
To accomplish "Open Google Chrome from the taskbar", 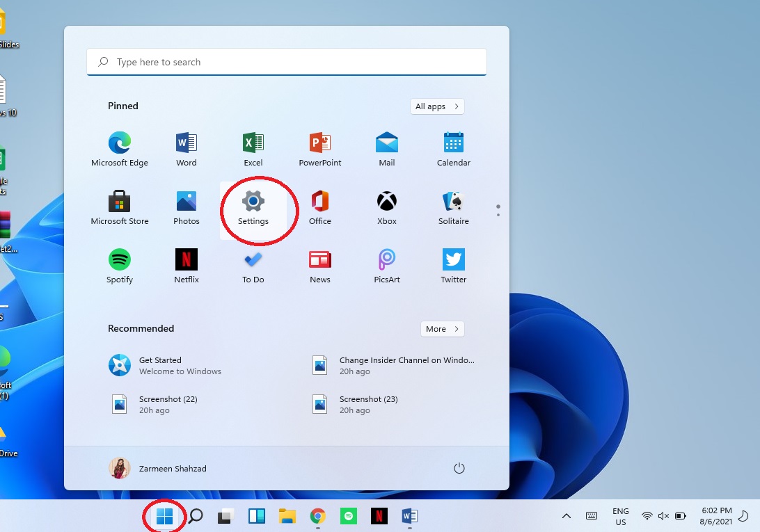I will click(x=317, y=516).
